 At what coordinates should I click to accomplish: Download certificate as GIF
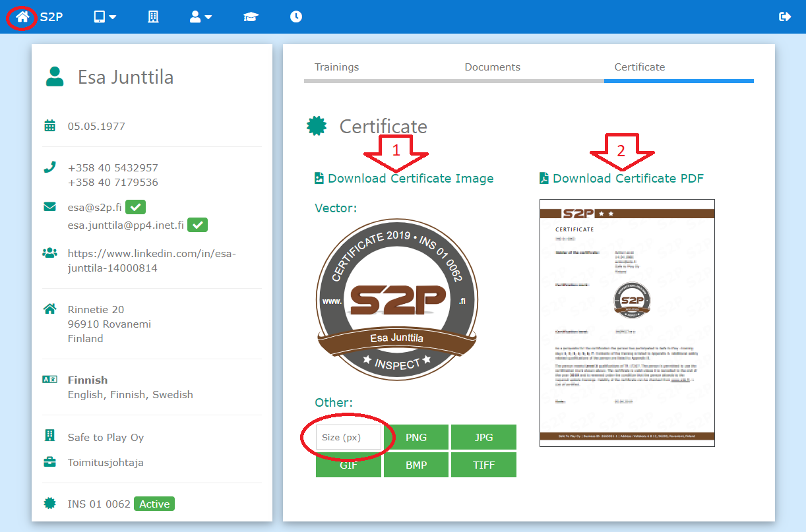point(349,465)
